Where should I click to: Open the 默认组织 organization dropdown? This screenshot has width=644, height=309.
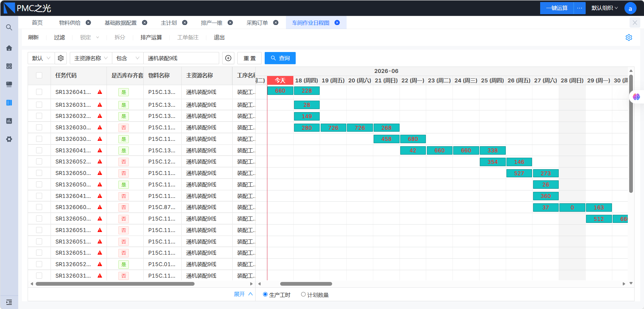pos(605,8)
